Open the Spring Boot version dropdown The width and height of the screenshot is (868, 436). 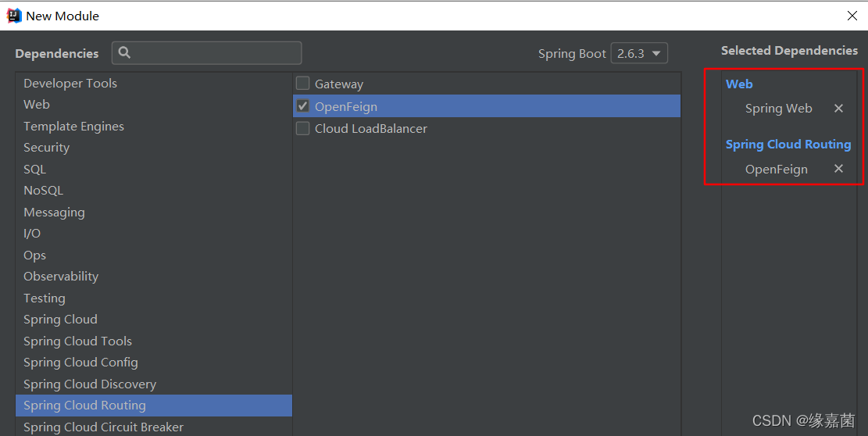tap(639, 53)
